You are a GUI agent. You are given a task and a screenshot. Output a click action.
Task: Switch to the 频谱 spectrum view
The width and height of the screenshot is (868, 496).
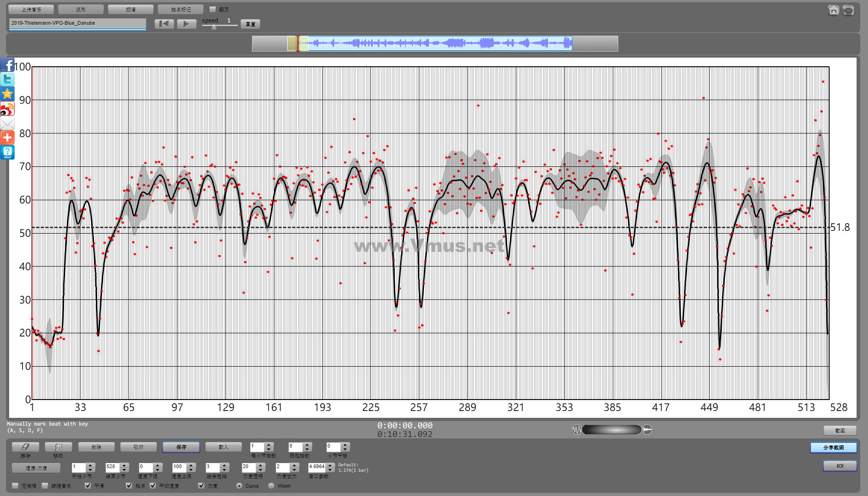pyautogui.click(x=130, y=9)
